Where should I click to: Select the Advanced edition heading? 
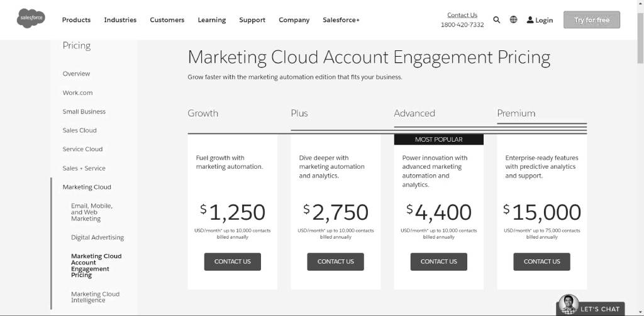414,113
